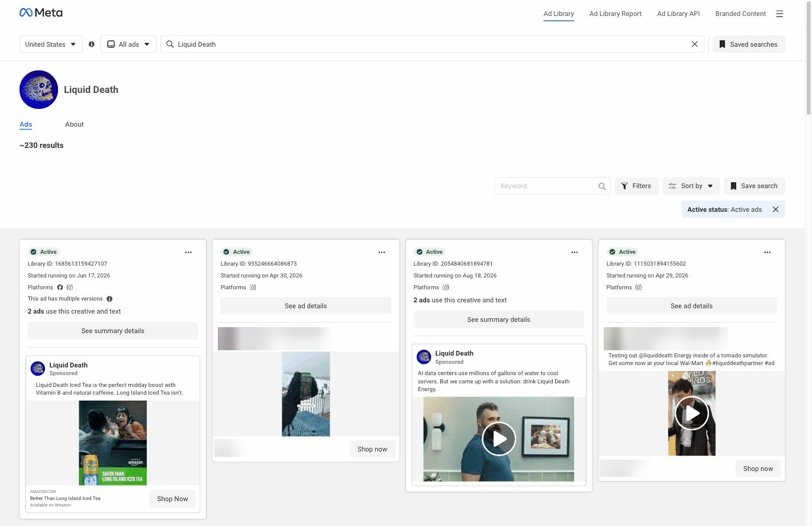Click Shop now on ad 955246664086873
Image resolution: width=812 pixels, height=526 pixels.
coord(372,449)
